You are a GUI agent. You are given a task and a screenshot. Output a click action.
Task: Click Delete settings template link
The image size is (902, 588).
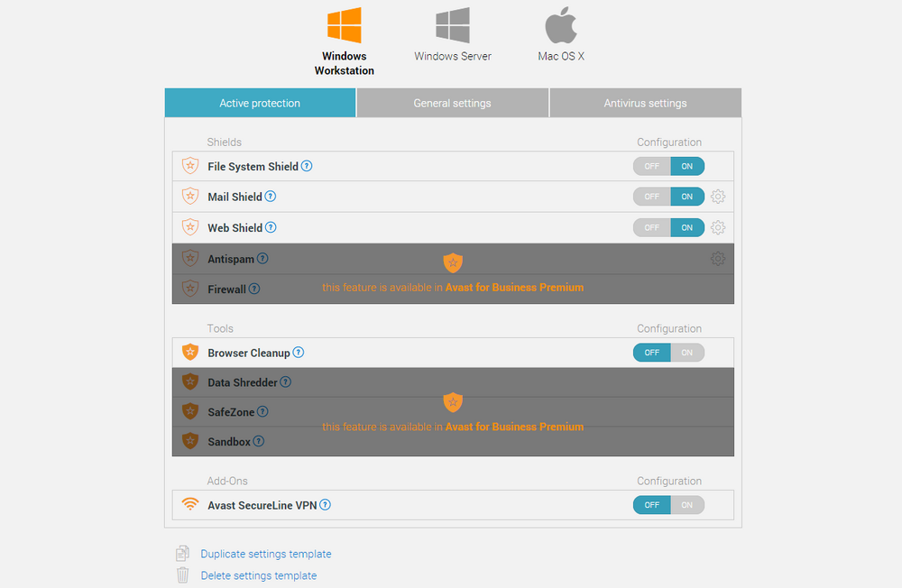(258, 576)
